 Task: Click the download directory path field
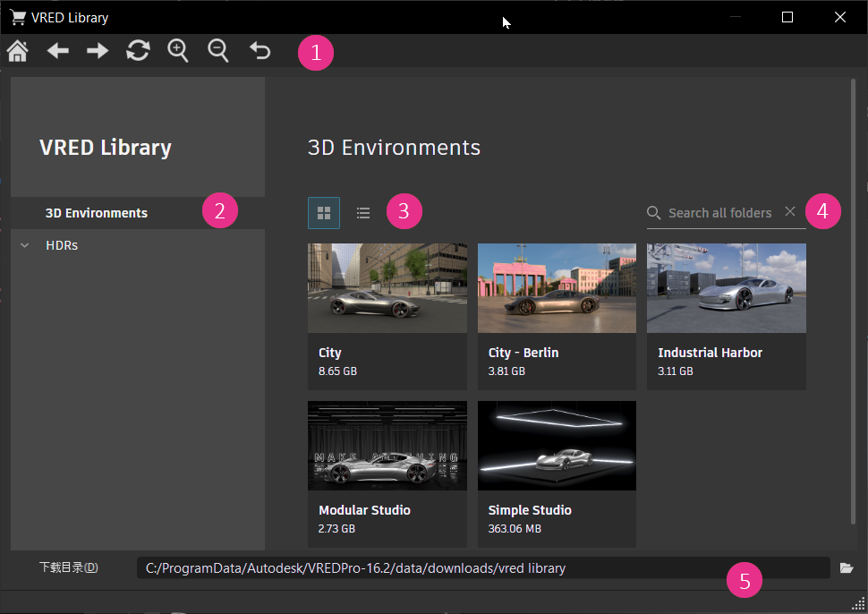[483, 568]
